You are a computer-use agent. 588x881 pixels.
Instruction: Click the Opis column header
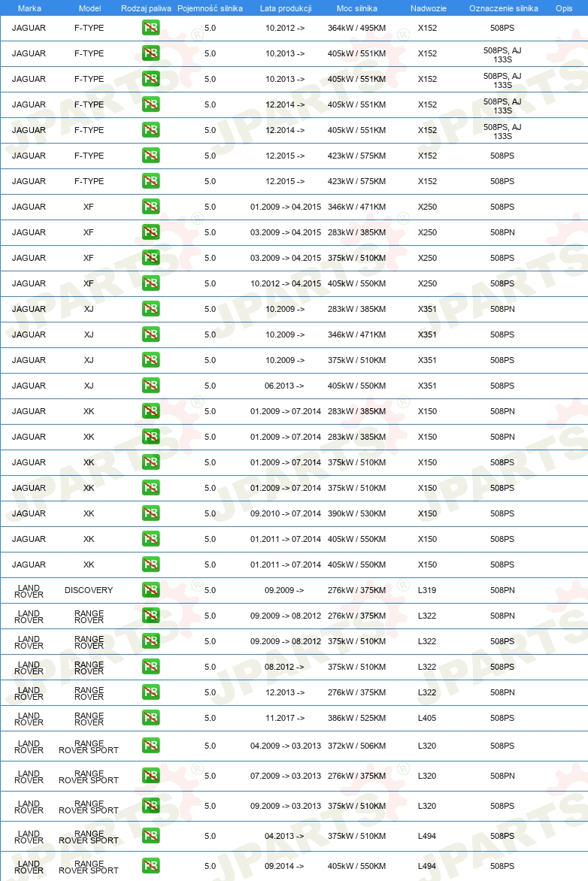tap(564, 8)
